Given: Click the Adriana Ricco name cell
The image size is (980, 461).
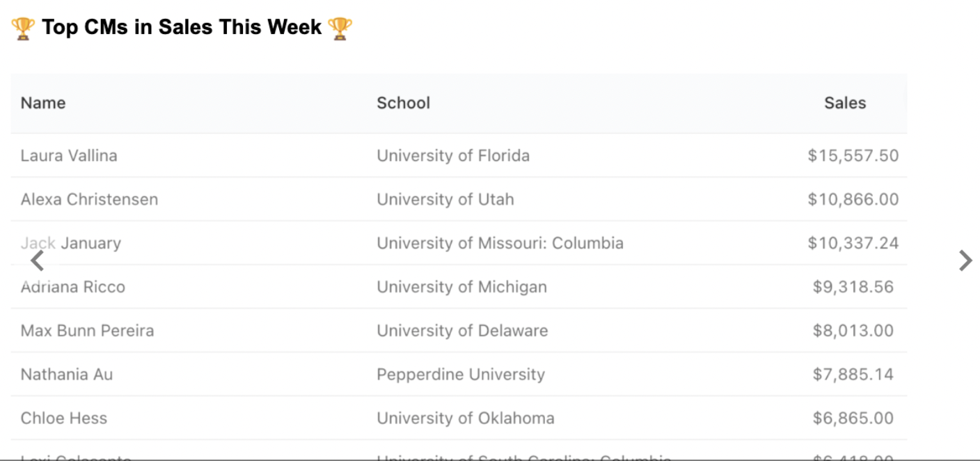Looking at the screenshot, I should coord(73,287).
